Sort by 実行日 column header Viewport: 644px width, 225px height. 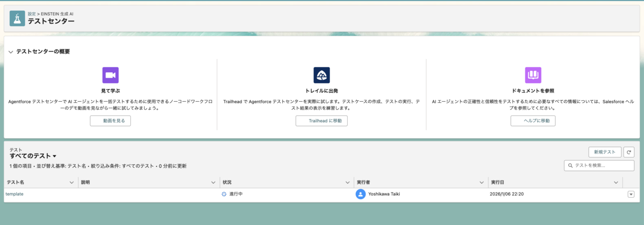[497, 183]
